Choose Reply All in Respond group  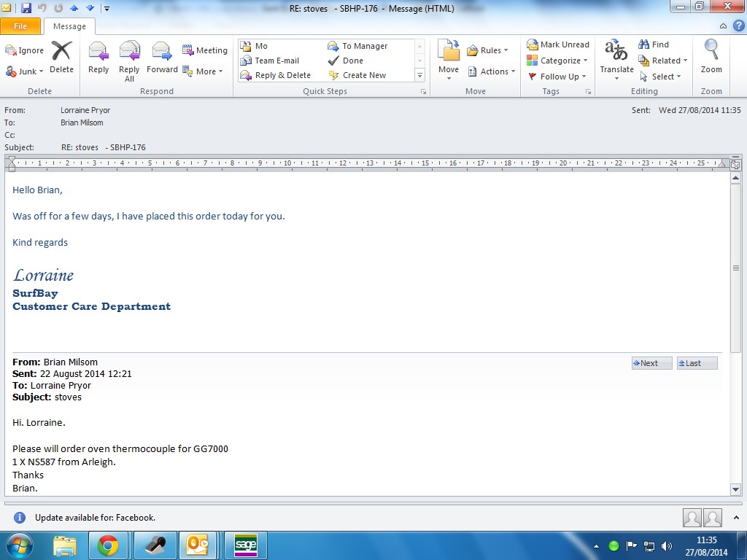[129, 61]
